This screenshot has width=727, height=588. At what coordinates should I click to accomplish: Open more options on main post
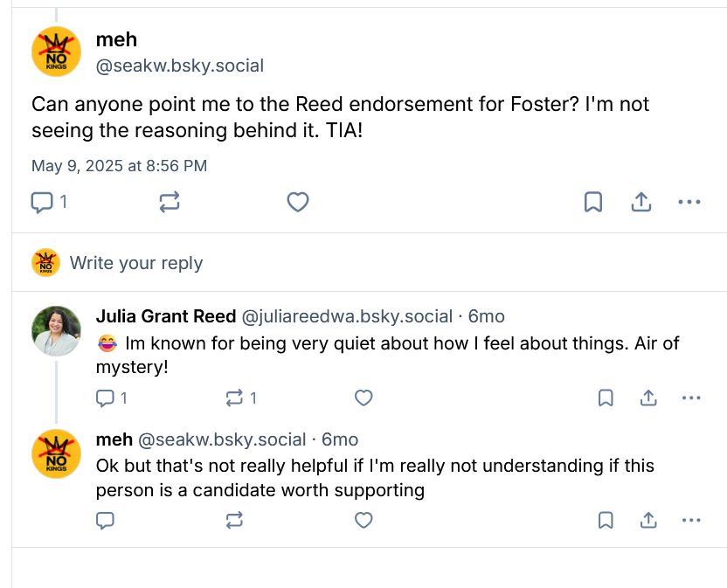tap(689, 203)
